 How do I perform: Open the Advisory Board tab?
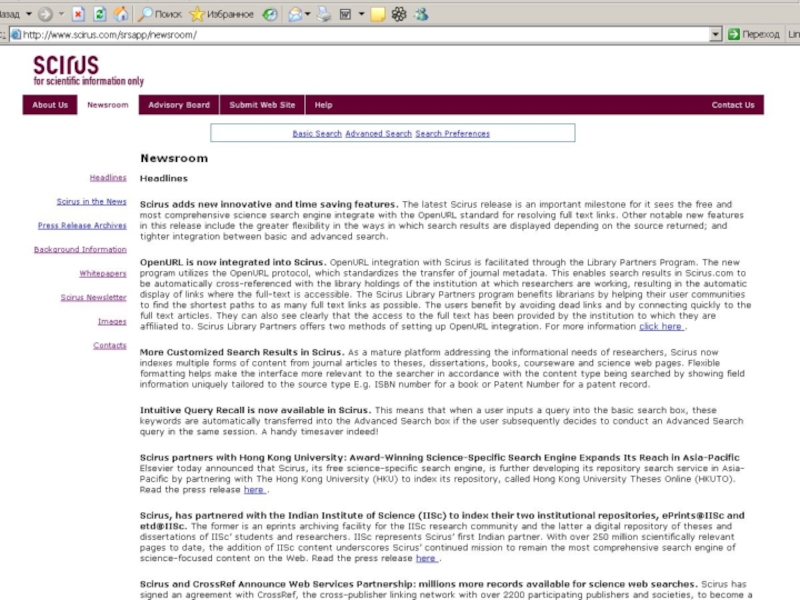click(179, 105)
